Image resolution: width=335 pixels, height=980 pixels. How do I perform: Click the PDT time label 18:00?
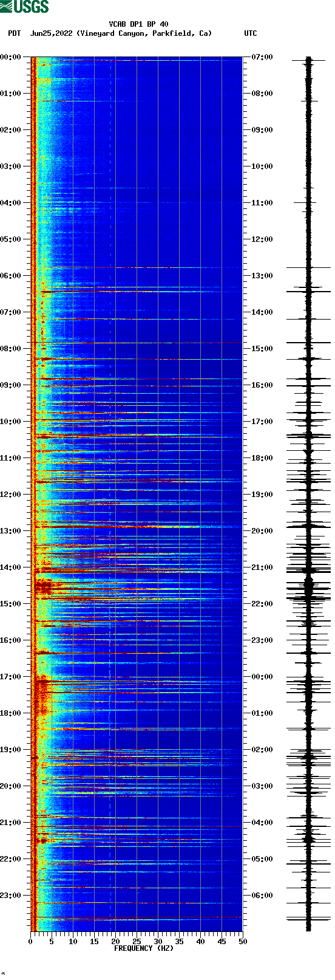pyautogui.click(x=10, y=713)
